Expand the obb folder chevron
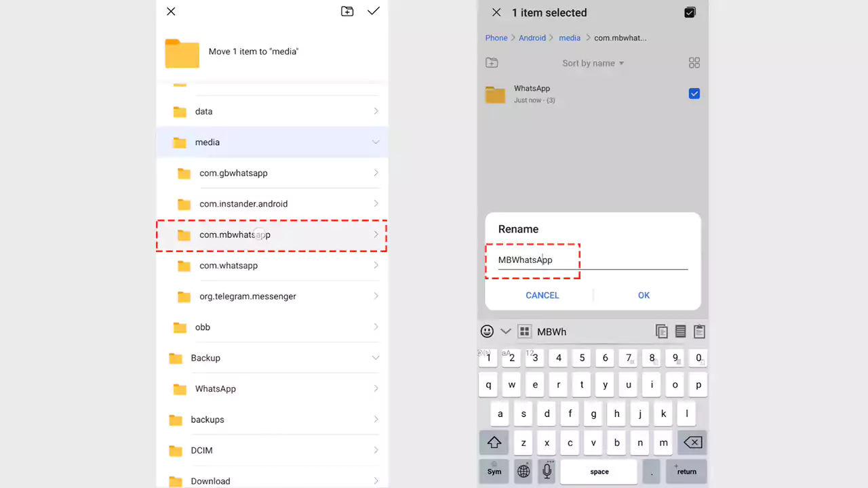 (x=376, y=327)
